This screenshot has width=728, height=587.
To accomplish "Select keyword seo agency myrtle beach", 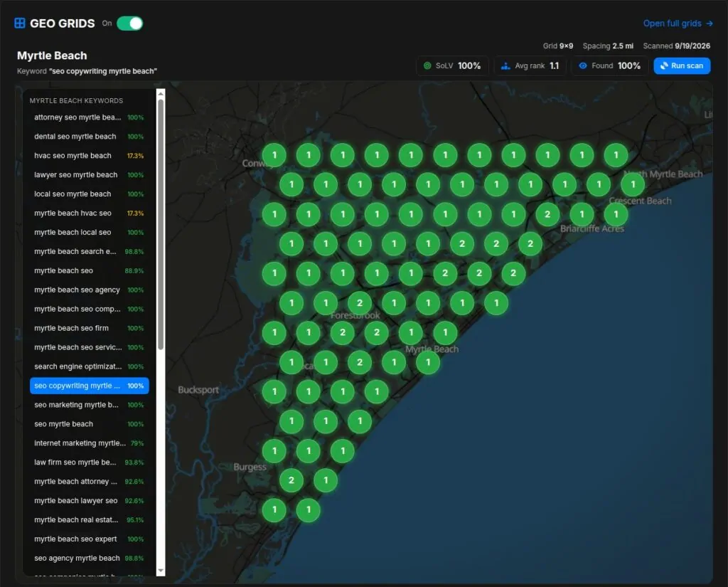I will tap(89, 559).
